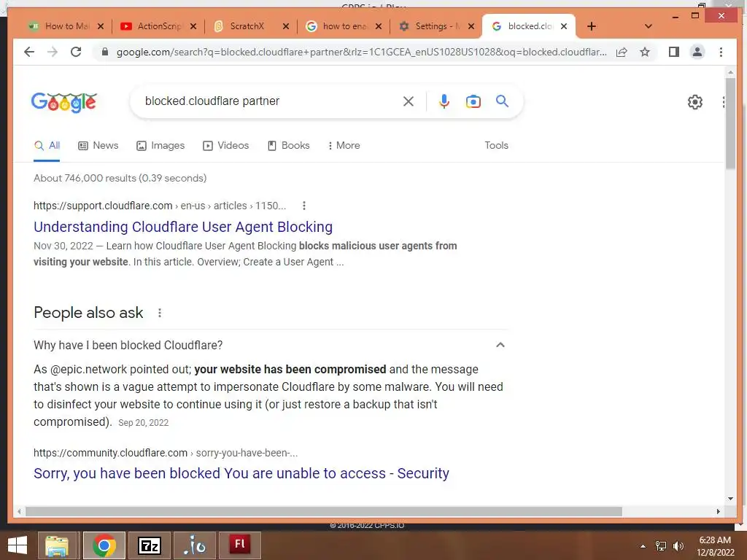
Task: Close the ScratchX tab
Action: point(285,26)
